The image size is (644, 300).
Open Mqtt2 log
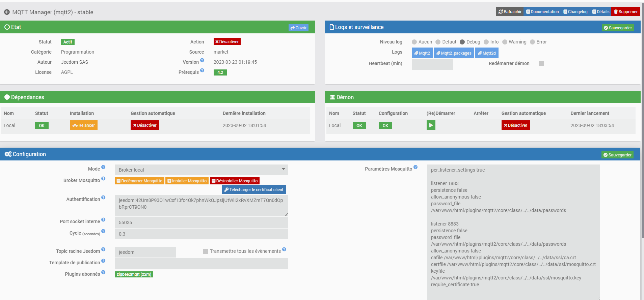tap(422, 53)
